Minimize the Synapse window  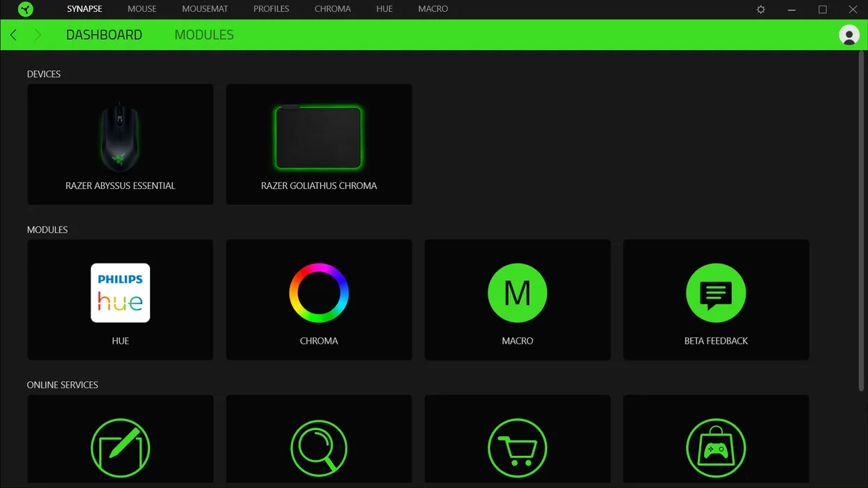coord(792,10)
